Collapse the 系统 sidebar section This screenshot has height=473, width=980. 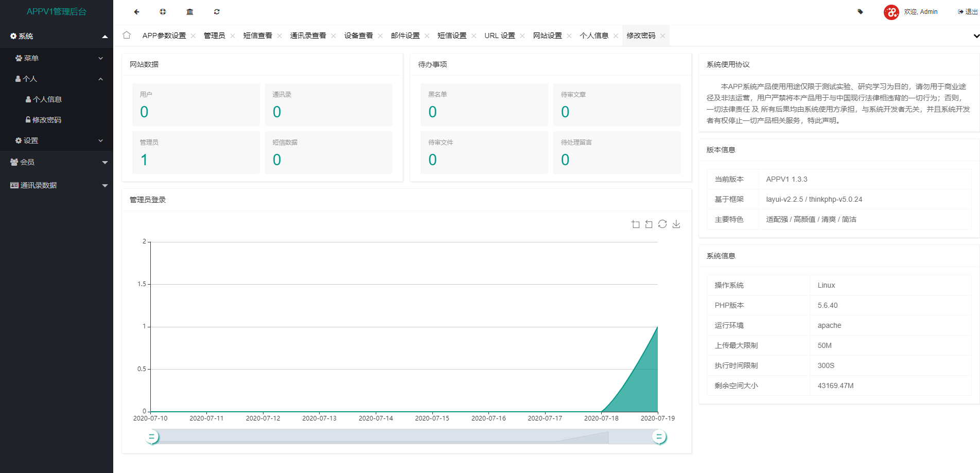[105, 37]
